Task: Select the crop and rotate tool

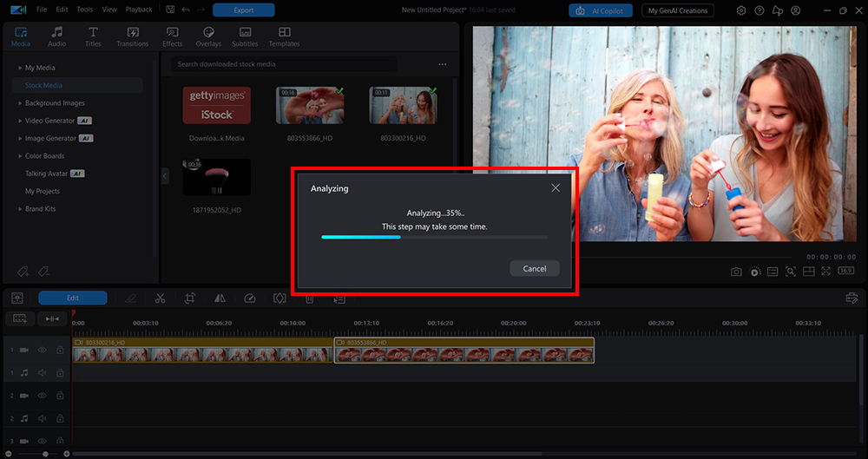Action: [190, 298]
